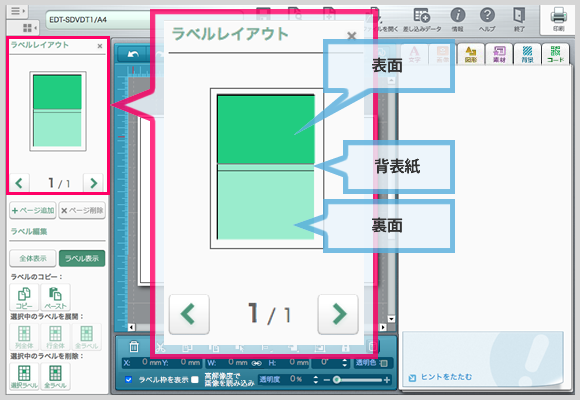The height and width of the screenshot is (401, 580).
Task: Switch to 全体表示 view mode
Action: [33, 258]
